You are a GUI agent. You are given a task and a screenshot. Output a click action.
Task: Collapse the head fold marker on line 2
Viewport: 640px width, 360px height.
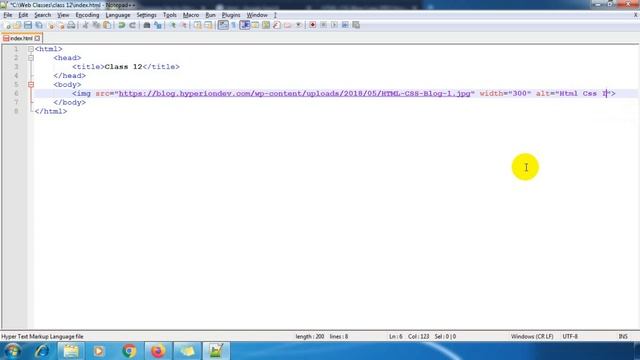click(x=31, y=58)
